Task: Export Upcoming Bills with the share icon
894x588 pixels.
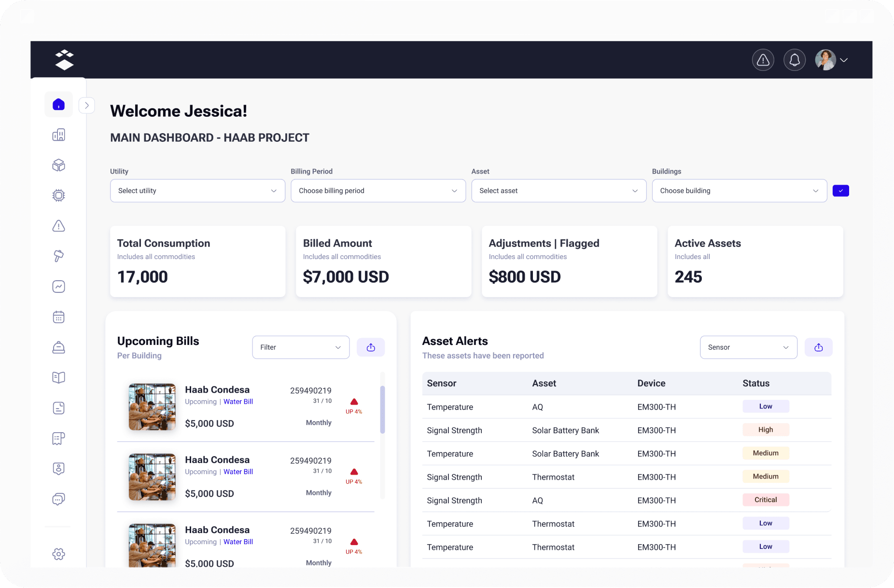Action: [x=371, y=347]
